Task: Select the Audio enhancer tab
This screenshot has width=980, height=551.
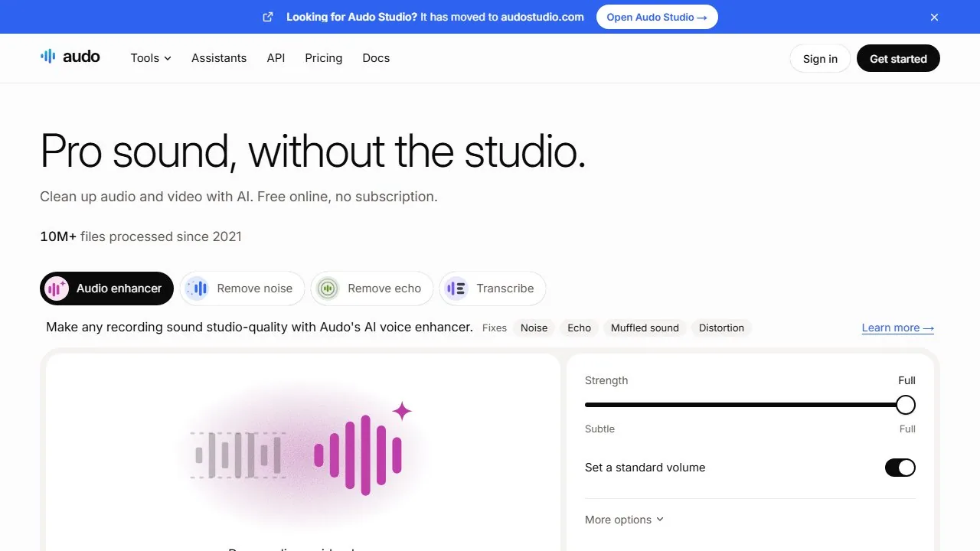Action: coord(106,289)
